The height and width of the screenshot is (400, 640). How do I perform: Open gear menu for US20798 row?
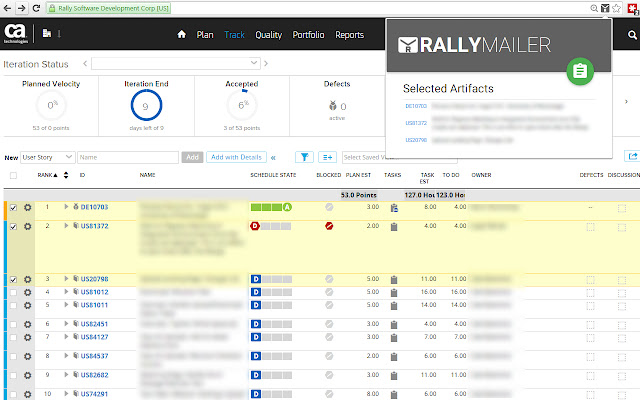(x=27, y=280)
